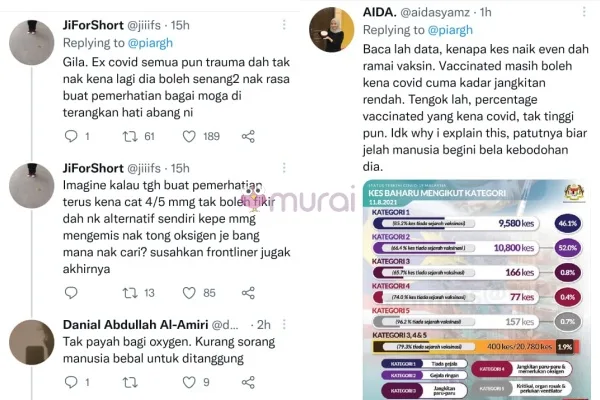Retweet the tweet with 13 retweets
This screenshot has height=400, width=600.
130,293
